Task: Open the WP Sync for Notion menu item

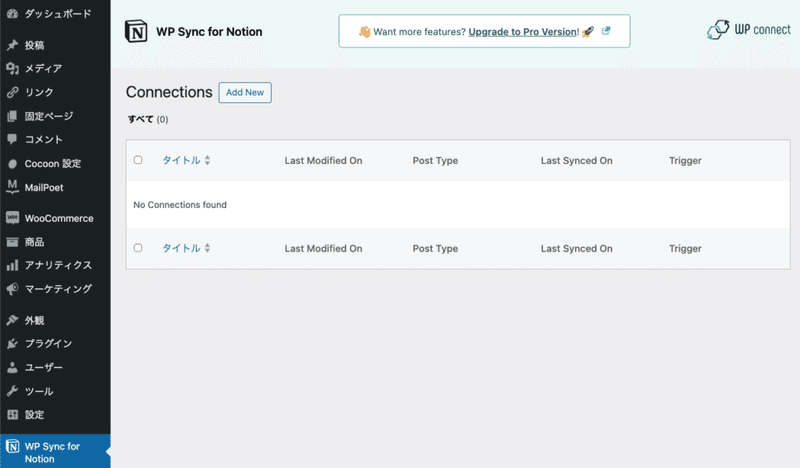Action: point(55,452)
